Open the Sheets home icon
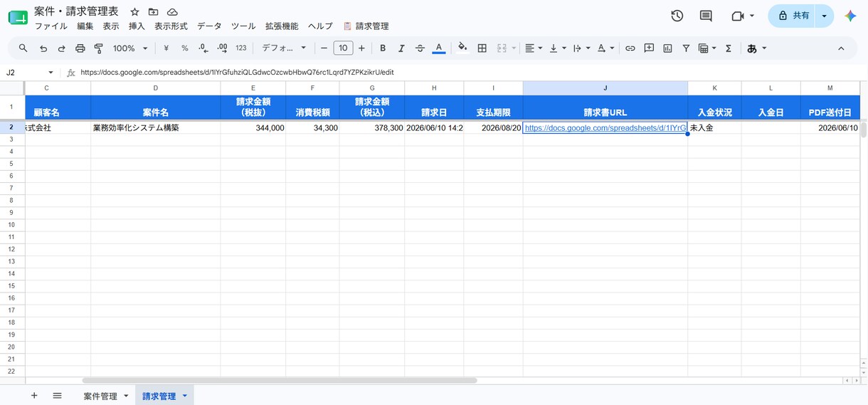The height and width of the screenshot is (405, 868). tap(18, 16)
